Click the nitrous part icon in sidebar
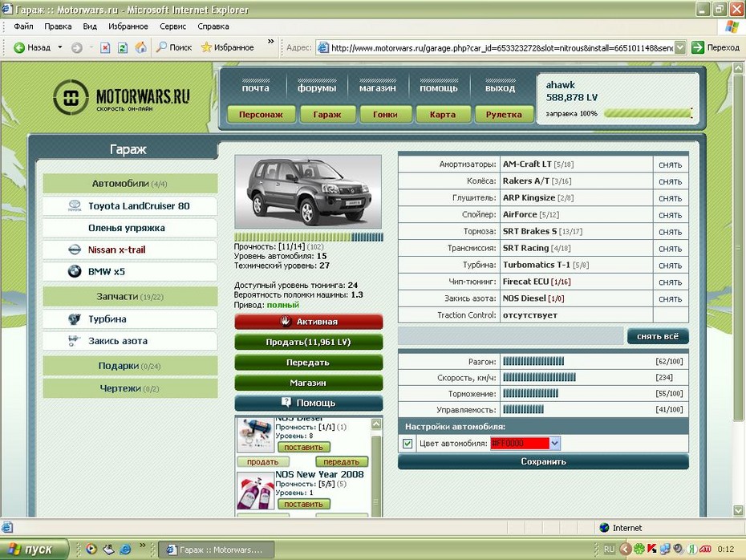 [75, 341]
